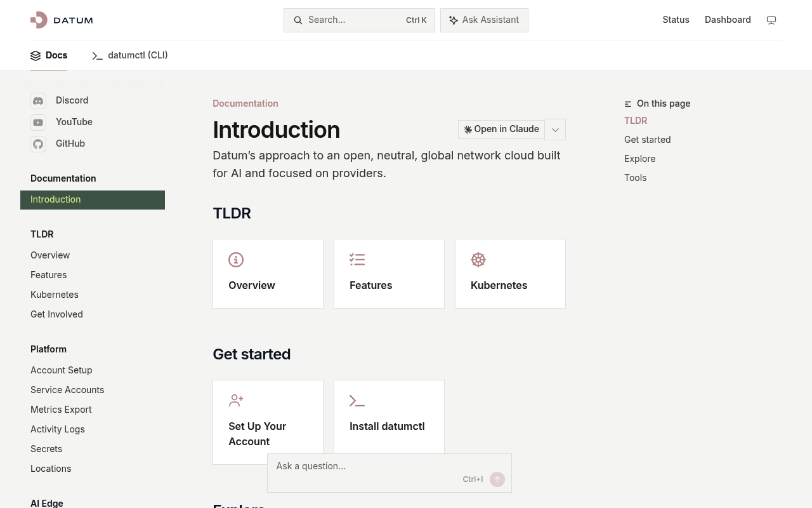Open Locations in the sidebar
This screenshot has width=812, height=508.
coord(51,469)
